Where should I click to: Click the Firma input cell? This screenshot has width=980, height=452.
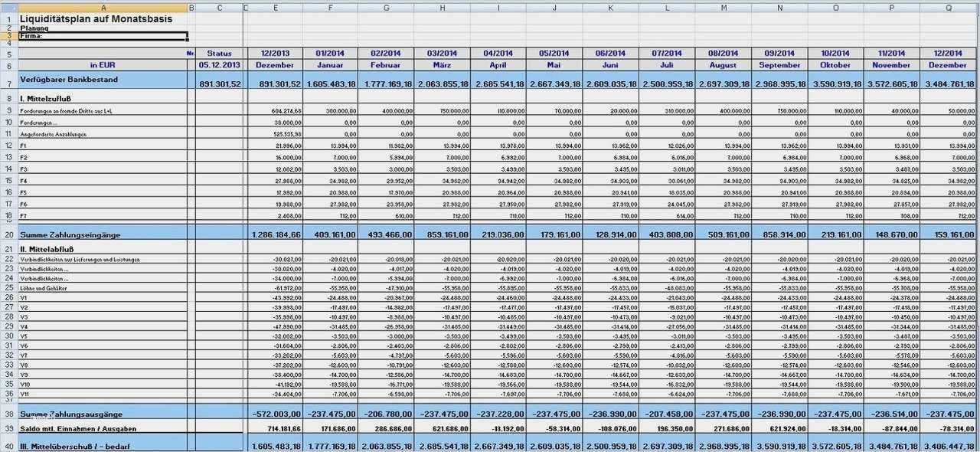pyautogui.click(x=103, y=36)
